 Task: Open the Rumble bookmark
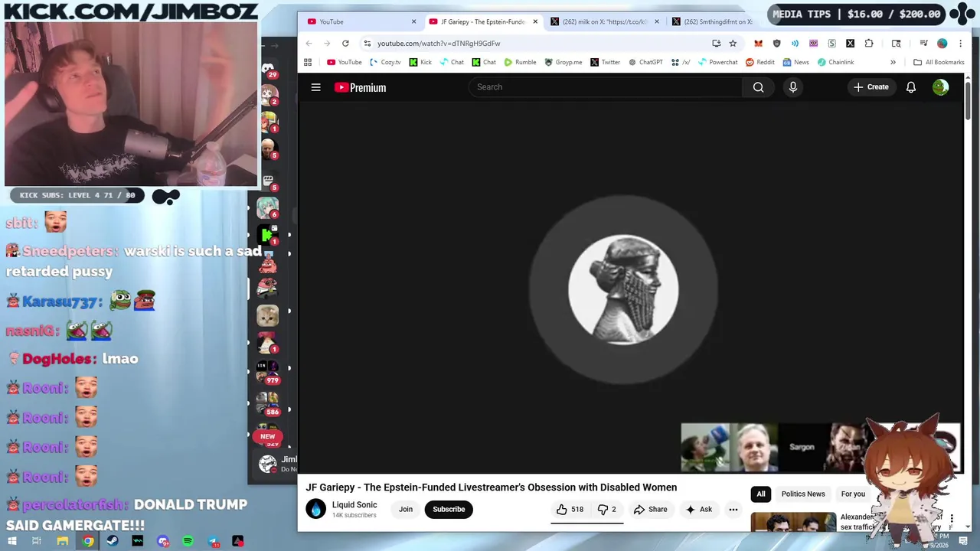(x=520, y=62)
